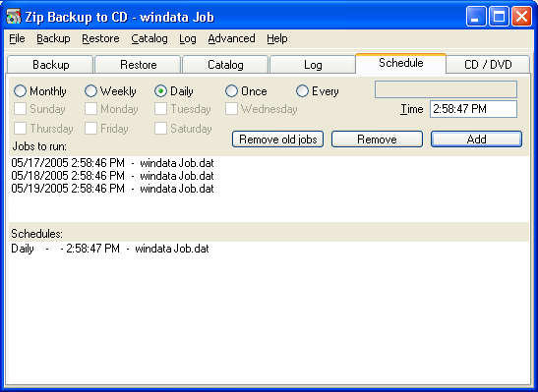Viewport: 538px width, 392px height.
Task: Click the Add button
Action: pos(476,140)
